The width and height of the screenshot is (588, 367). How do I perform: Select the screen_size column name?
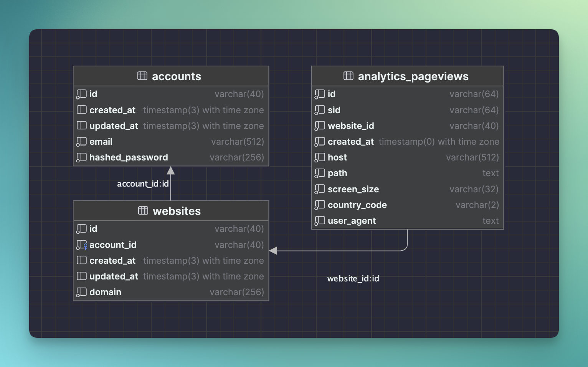[x=353, y=189]
